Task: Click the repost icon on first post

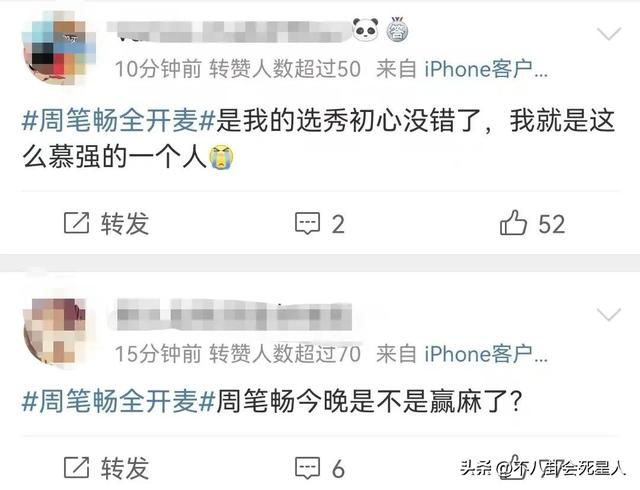Action: 77,223
